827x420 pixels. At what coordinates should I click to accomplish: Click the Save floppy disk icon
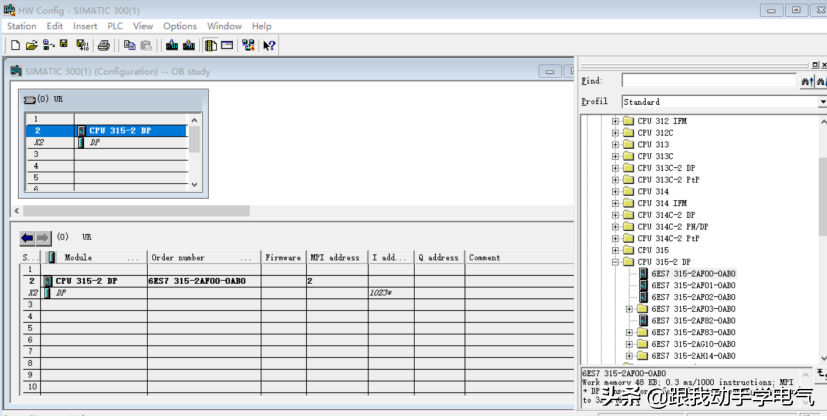(x=64, y=44)
